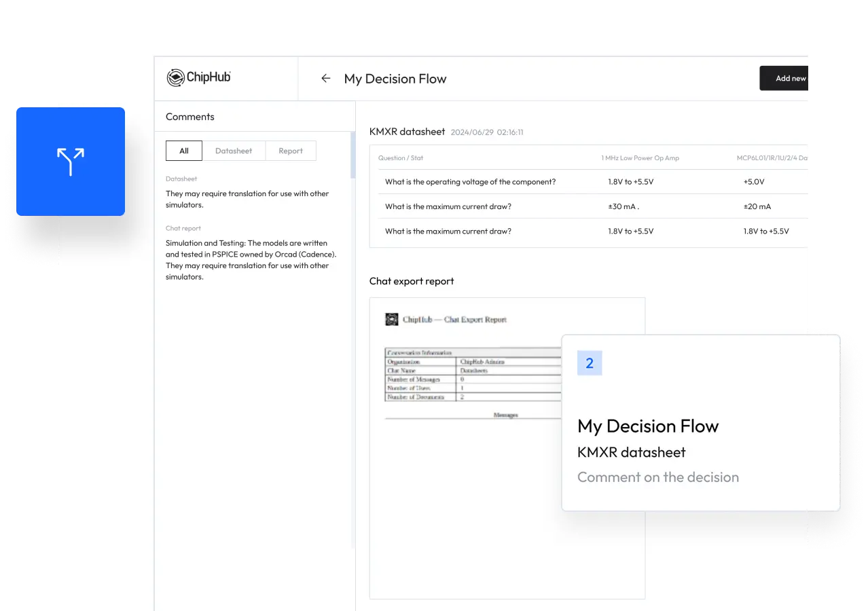The image size is (868, 611).
Task: Click the back arrow beside My Decision Flow
Action: (x=326, y=79)
